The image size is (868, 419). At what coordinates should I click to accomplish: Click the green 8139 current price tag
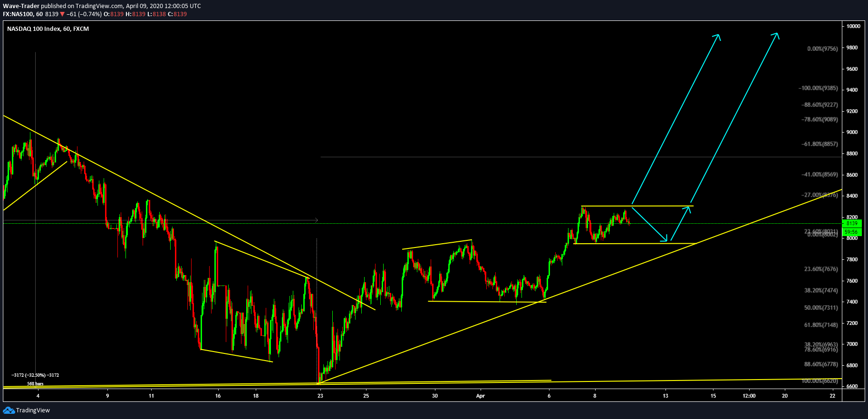851,223
